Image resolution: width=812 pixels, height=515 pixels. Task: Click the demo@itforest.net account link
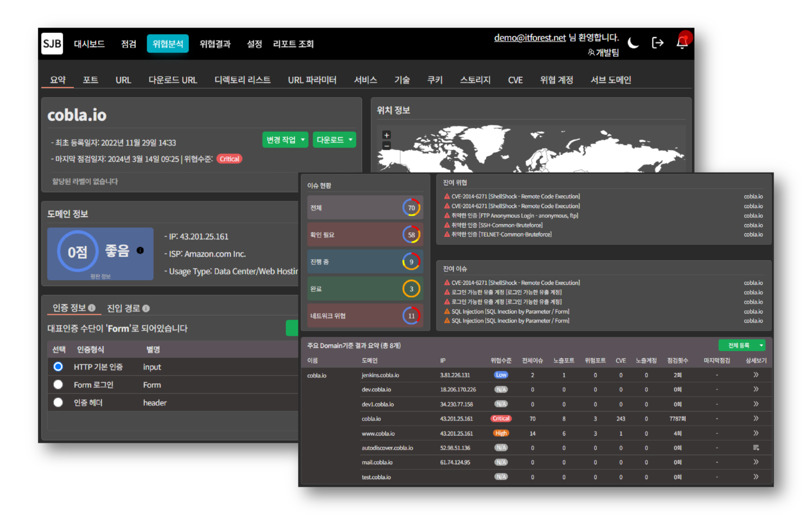point(530,38)
